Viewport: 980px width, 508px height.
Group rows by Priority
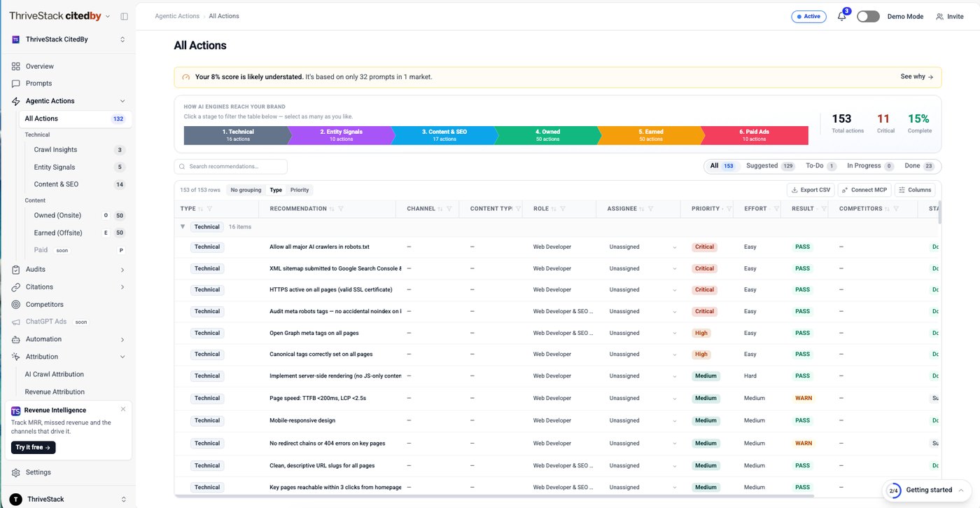(x=300, y=190)
